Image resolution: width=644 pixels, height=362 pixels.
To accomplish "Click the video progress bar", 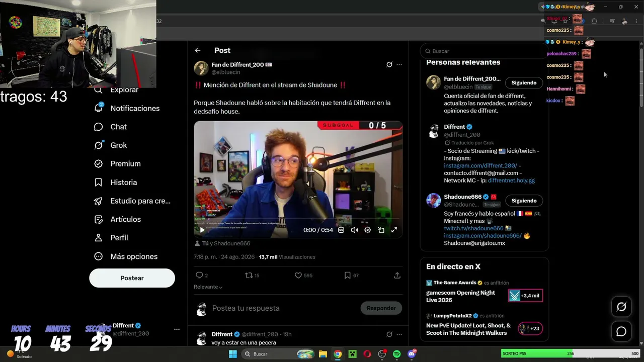I will tap(298, 219).
